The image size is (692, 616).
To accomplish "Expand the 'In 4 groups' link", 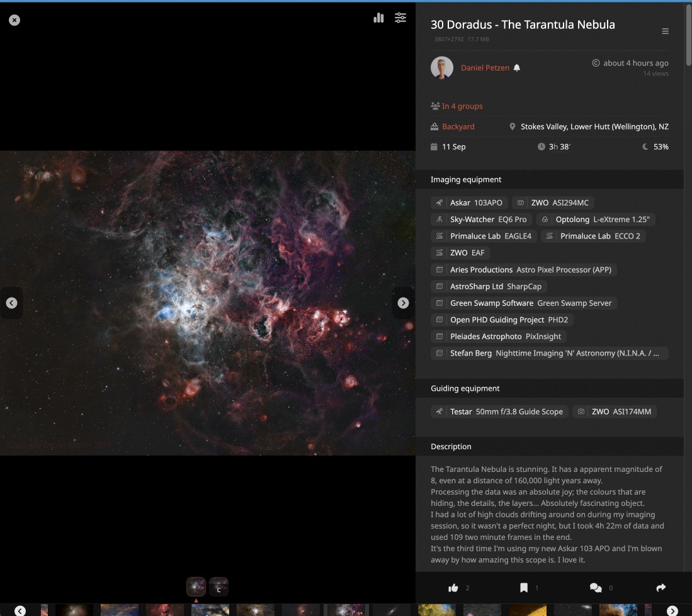I will coord(462,106).
